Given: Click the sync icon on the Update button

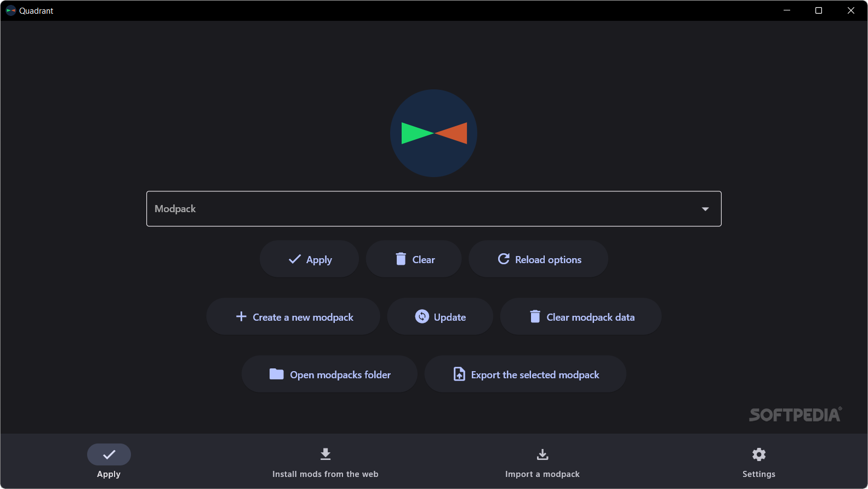Looking at the screenshot, I should click(x=422, y=316).
